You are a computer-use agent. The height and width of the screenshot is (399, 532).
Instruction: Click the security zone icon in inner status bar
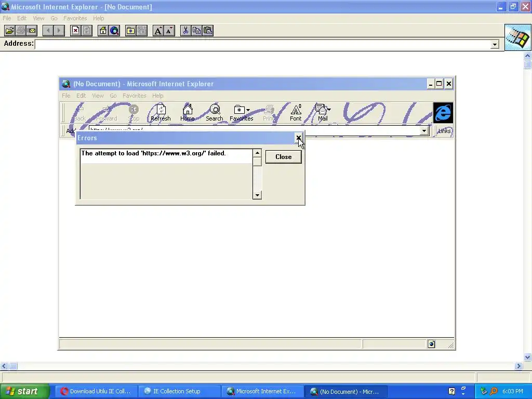tap(431, 344)
